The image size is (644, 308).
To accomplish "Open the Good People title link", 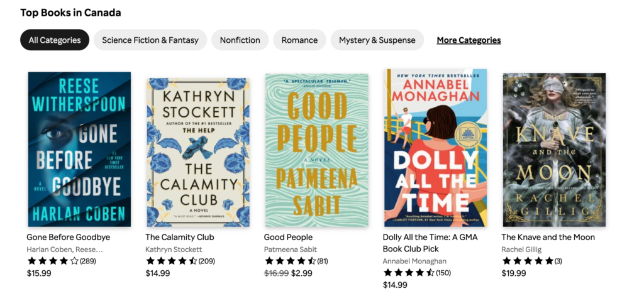I will coord(288,238).
